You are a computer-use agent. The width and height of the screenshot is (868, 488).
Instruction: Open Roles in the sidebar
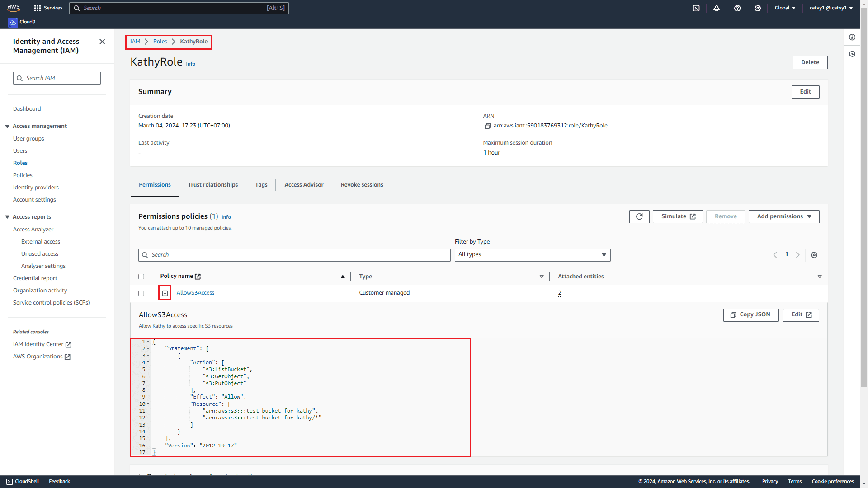coord(20,163)
